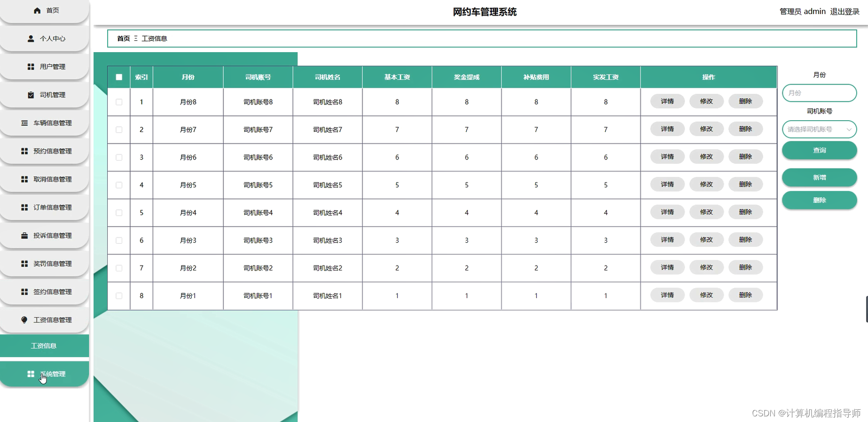868x422 pixels.
Task: Click the grid icon for 奖罚信息管理
Action: tap(24, 264)
